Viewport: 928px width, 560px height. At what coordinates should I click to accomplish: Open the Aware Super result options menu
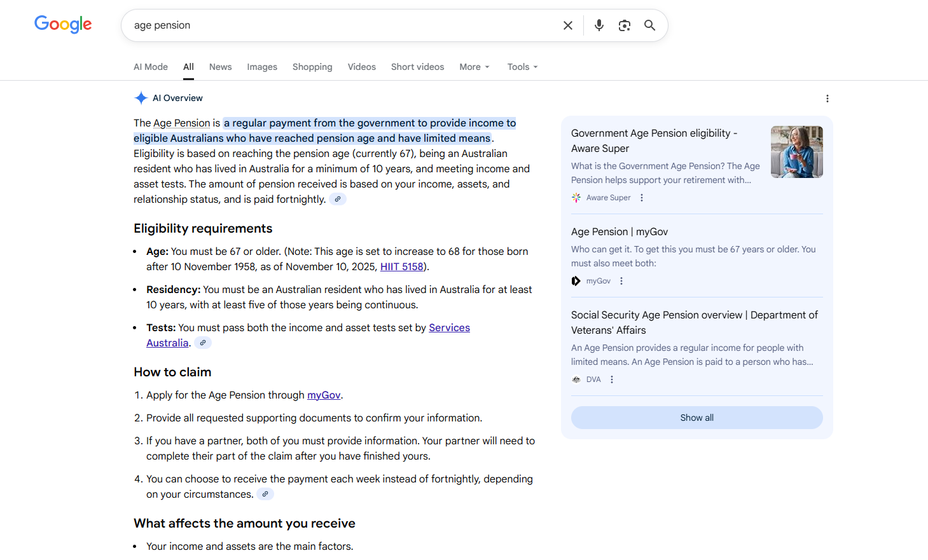[642, 198]
